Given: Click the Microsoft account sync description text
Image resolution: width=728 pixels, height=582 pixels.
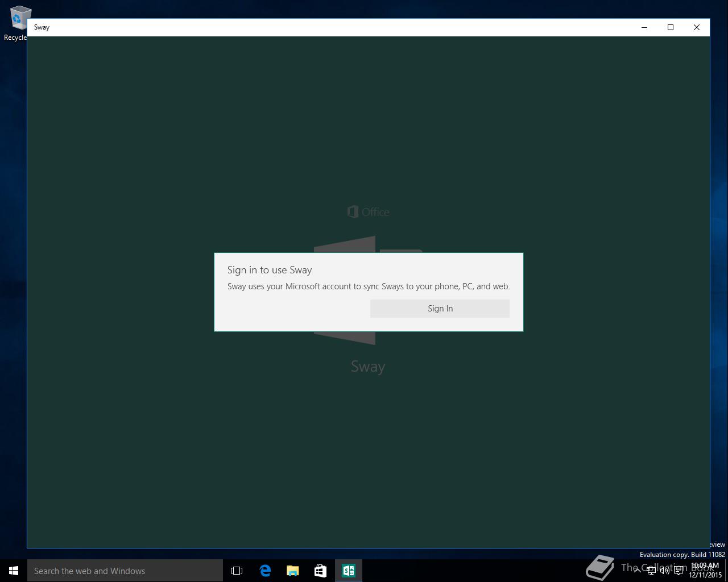Looking at the screenshot, I should click(369, 286).
